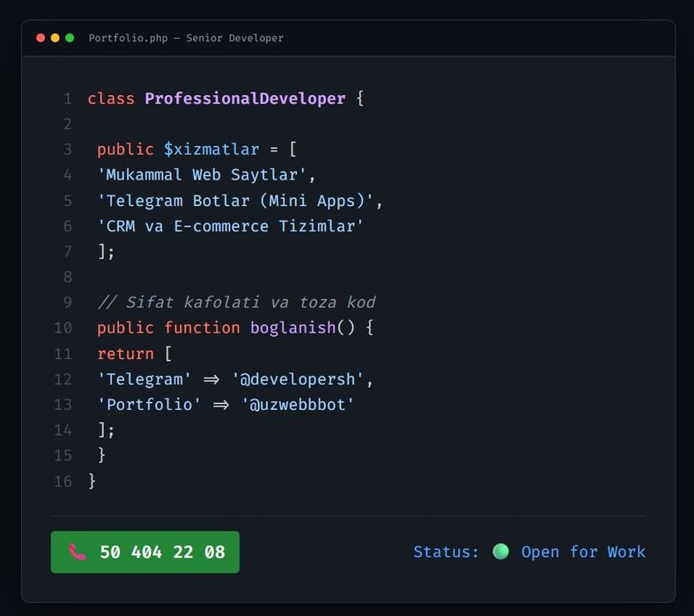
Task: Click the Portfolio.php window title
Action: pos(186,39)
